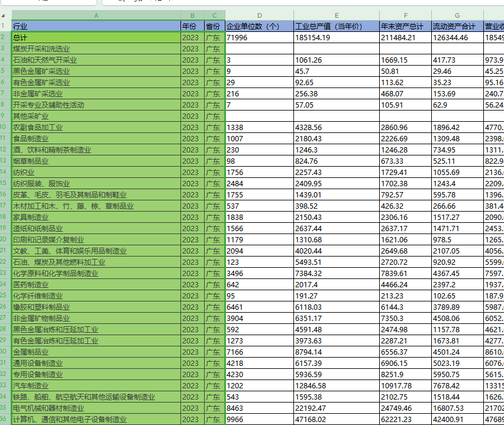
Task: Select column A header
Action: (x=96, y=15)
